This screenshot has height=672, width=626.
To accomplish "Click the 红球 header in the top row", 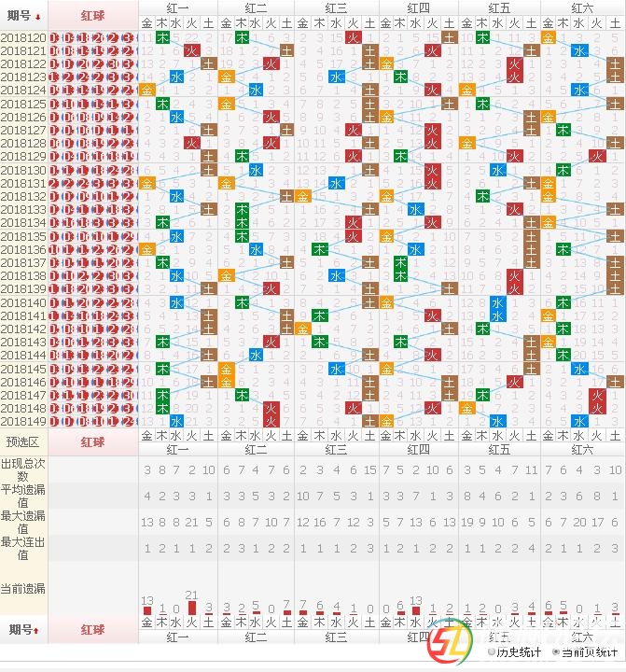I will 92,15.
